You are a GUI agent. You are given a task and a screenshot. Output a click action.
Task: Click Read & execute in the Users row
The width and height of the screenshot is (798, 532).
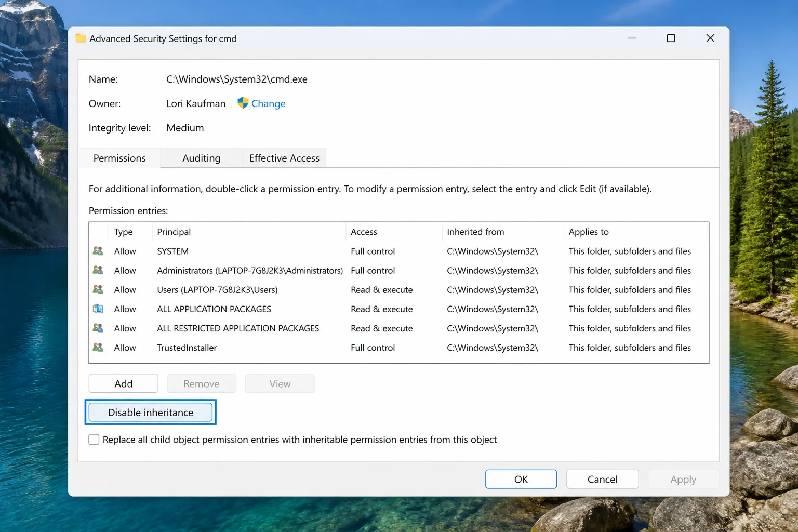point(381,289)
